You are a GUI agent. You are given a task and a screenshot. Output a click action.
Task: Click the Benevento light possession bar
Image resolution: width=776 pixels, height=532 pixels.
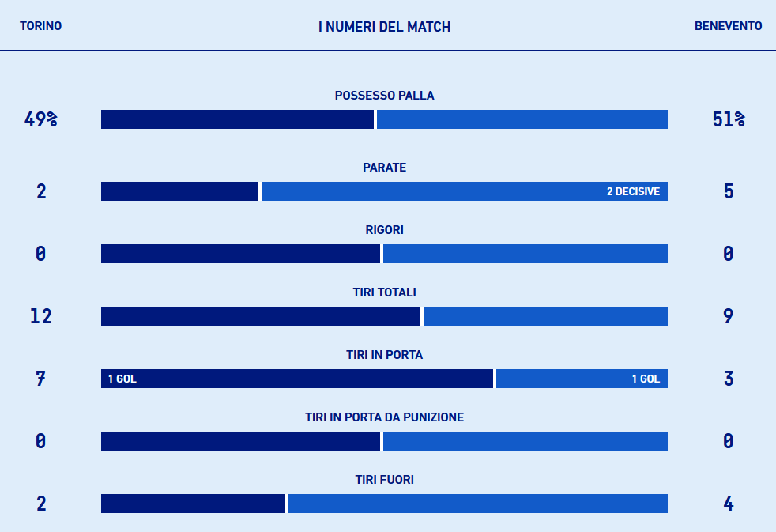click(522, 119)
